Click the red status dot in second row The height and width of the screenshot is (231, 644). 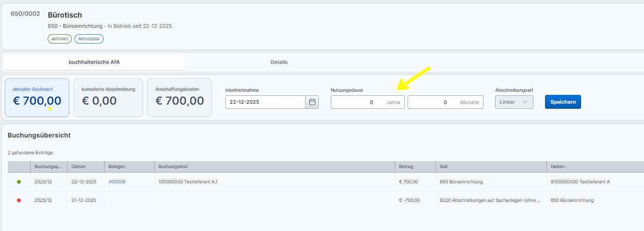(x=19, y=200)
